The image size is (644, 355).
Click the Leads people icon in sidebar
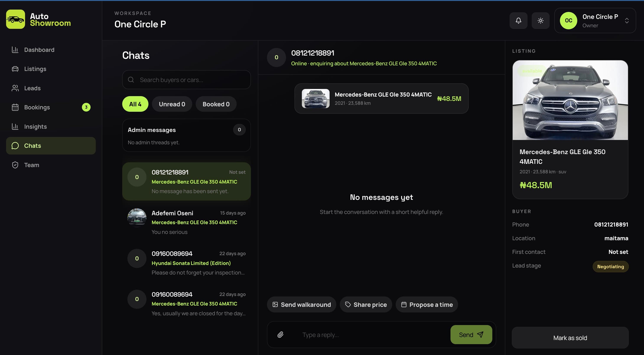click(x=15, y=88)
